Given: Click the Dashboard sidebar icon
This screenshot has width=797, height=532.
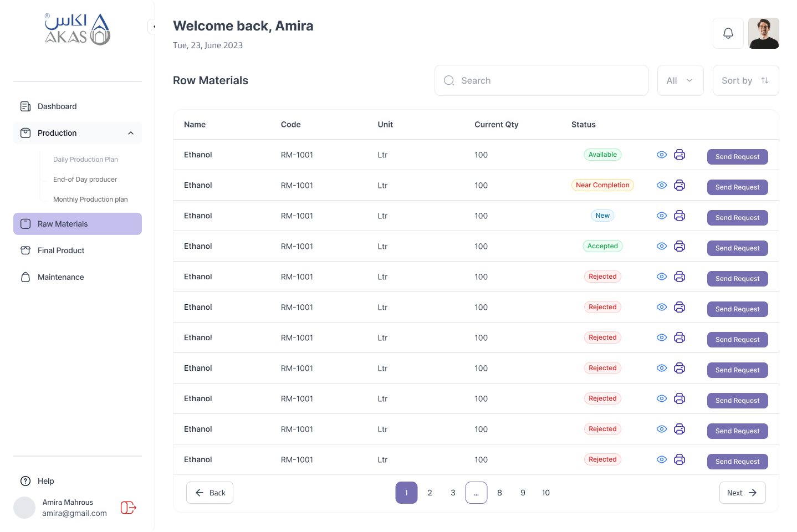Looking at the screenshot, I should [25, 106].
